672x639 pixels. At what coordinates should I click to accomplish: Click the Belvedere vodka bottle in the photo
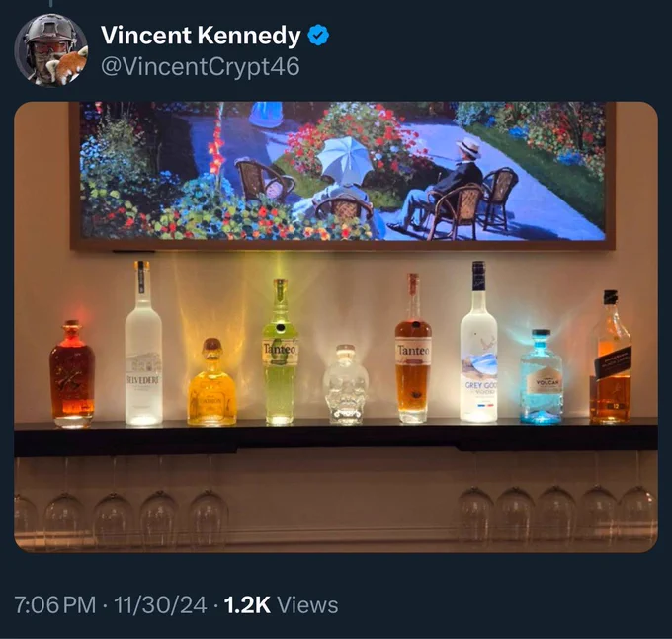[x=143, y=343]
